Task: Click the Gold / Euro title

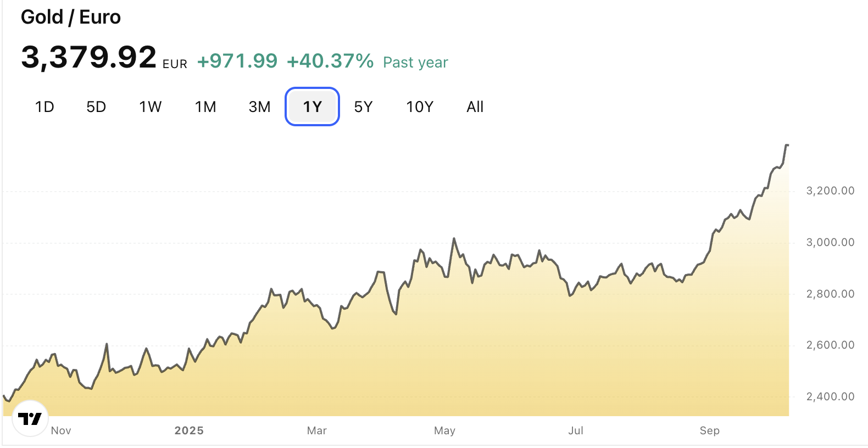Action: 70,17
